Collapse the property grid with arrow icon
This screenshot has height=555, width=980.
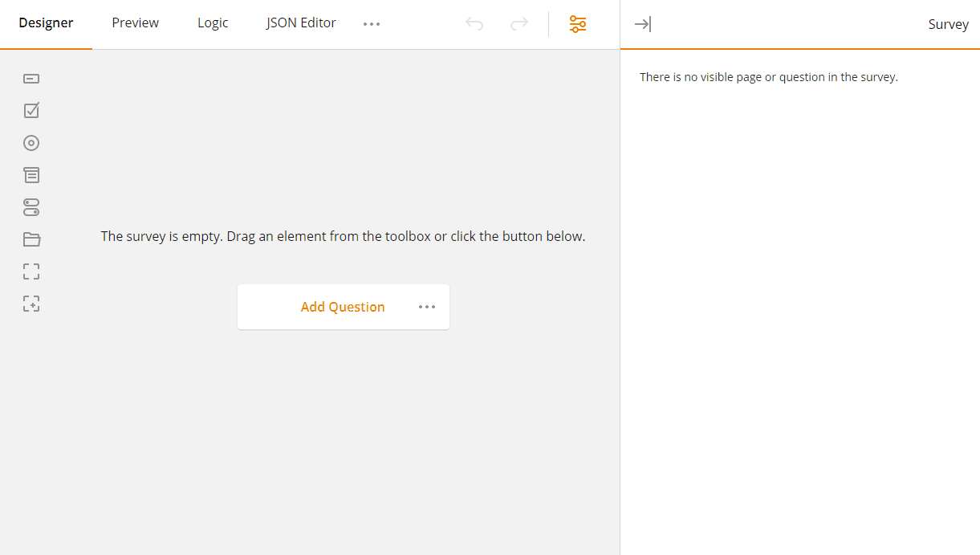point(642,24)
